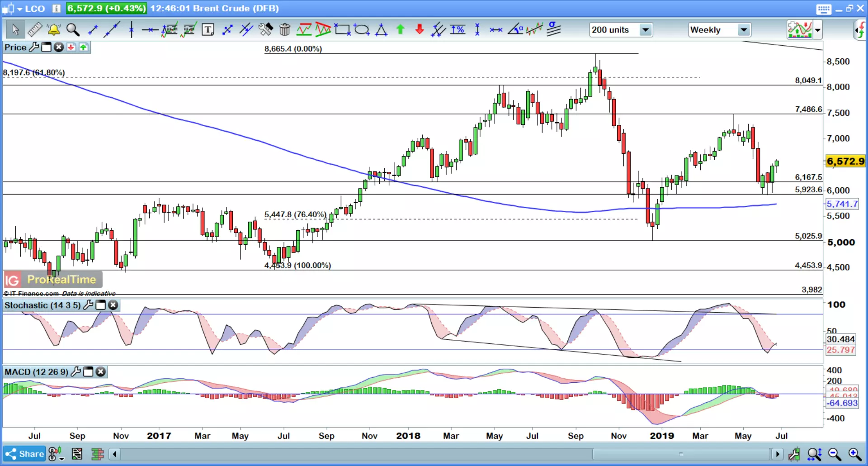868x466 pixels.
Task: Select the rectangle drawing tool
Action: point(342,30)
